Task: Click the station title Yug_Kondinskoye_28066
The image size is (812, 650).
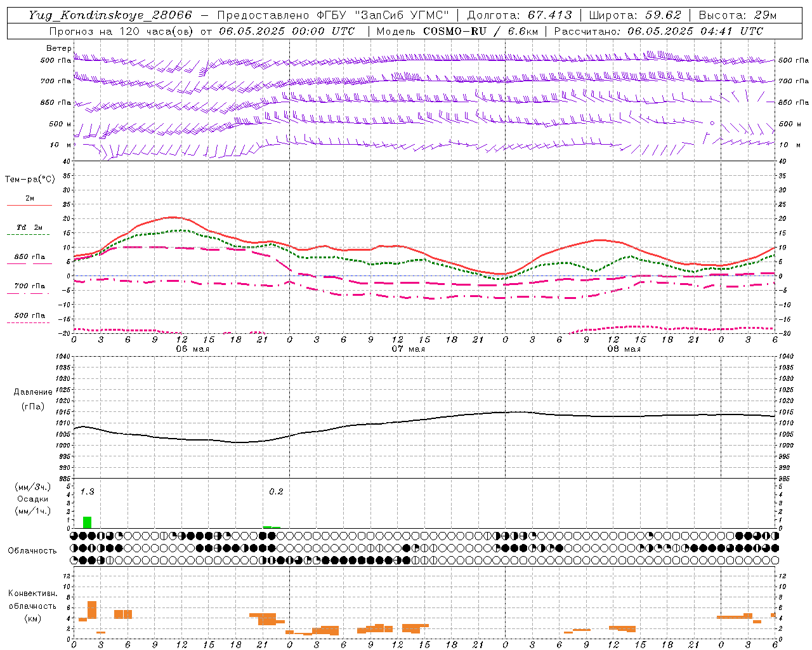Action: pyautogui.click(x=110, y=15)
